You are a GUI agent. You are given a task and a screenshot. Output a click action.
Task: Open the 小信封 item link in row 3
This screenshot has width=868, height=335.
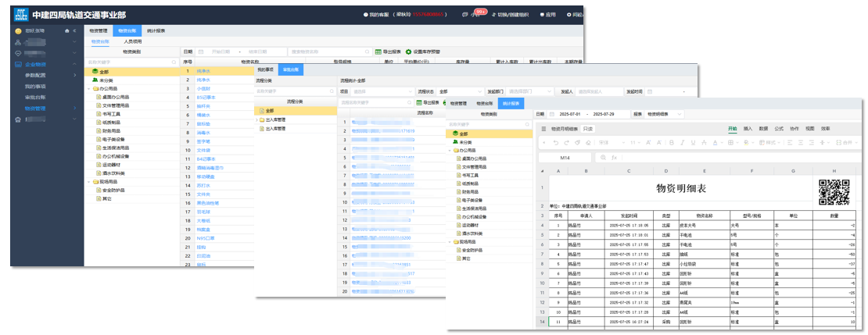pyautogui.click(x=204, y=88)
